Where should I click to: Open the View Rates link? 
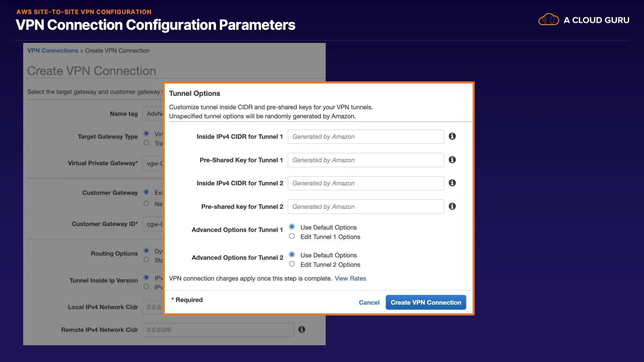350,279
